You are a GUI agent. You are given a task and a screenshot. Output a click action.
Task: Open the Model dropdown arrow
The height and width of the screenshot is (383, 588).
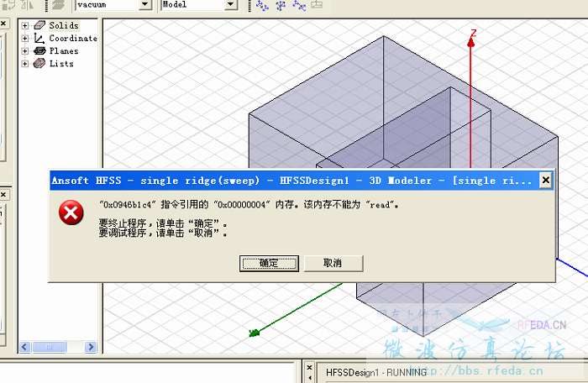[x=231, y=4]
